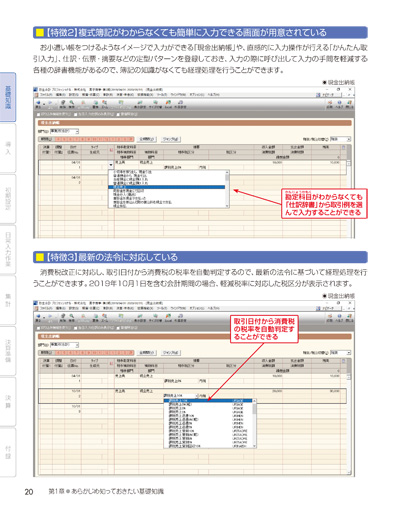Toggle the last checkbox under the 特徴3 screenshot toolbar
Image resolution: width=400 pixels, height=510 pixels.
[118, 328]
